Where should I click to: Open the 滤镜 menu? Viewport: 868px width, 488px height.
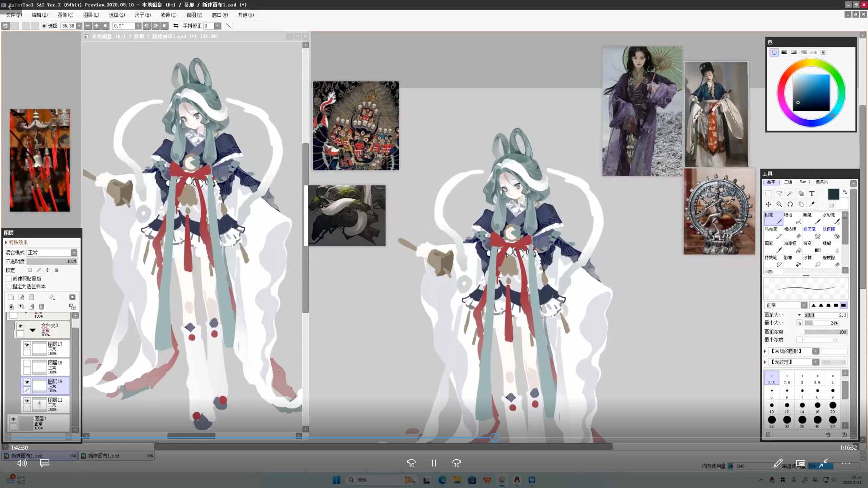click(168, 15)
